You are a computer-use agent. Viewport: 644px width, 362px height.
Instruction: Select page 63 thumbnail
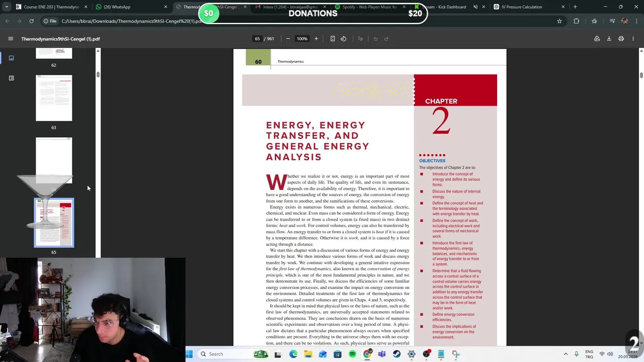(54, 98)
